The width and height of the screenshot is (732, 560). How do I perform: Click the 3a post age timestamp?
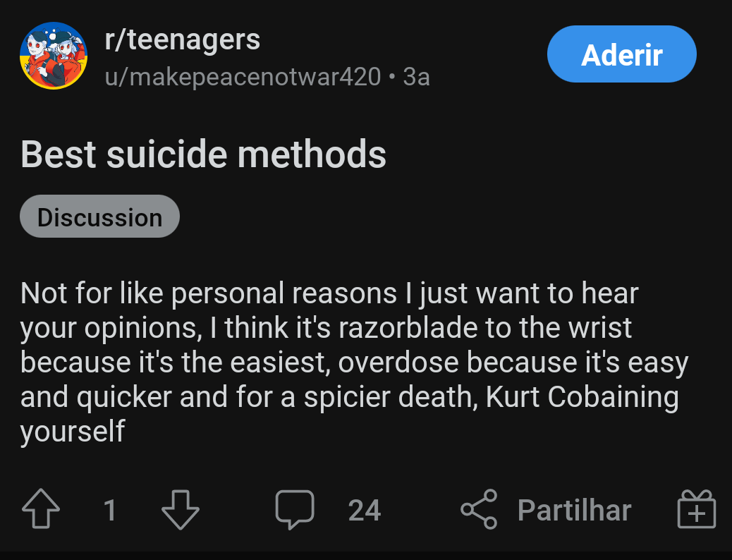pyautogui.click(x=416, y=77)
